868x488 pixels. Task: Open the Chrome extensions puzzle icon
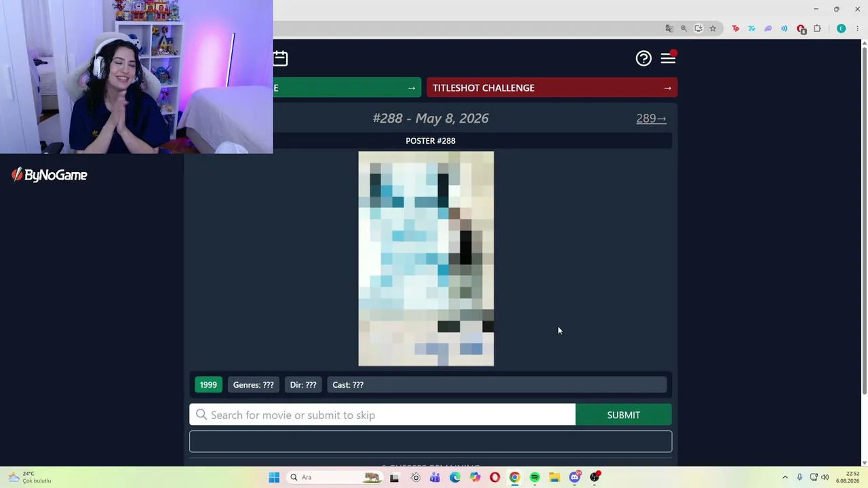tap(817, 28)
